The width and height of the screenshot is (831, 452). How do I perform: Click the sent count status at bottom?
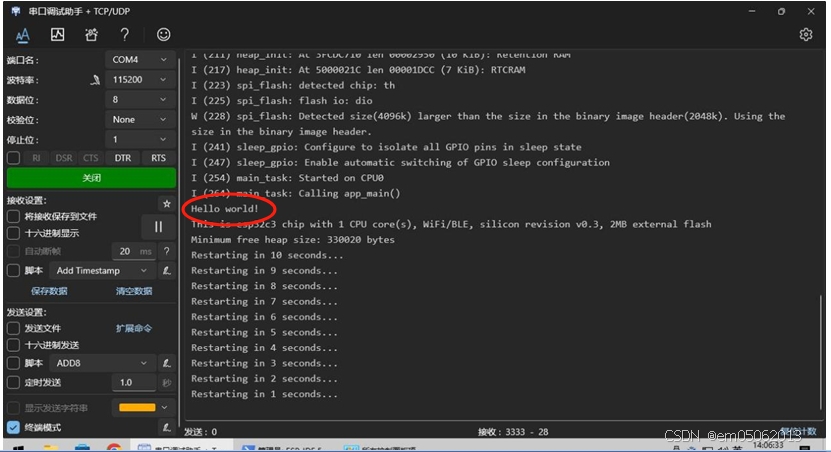coord(200,432)
